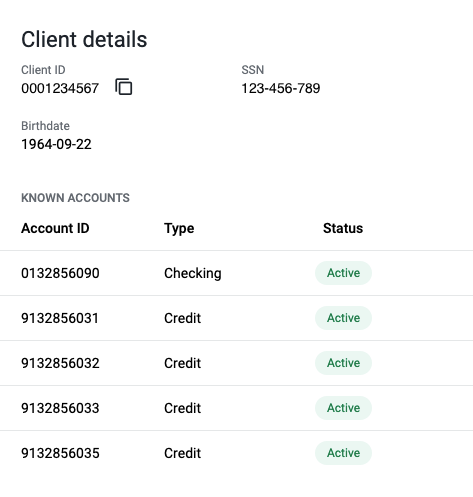Click the Credit type for account 9132856035
The image size is (473, 497).
coord(183,453)
